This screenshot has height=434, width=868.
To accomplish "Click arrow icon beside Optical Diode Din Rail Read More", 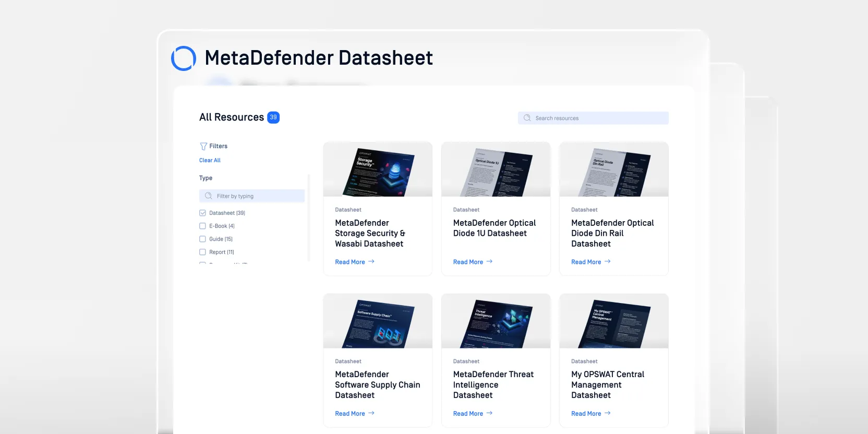I will click(x=607, y=262).
